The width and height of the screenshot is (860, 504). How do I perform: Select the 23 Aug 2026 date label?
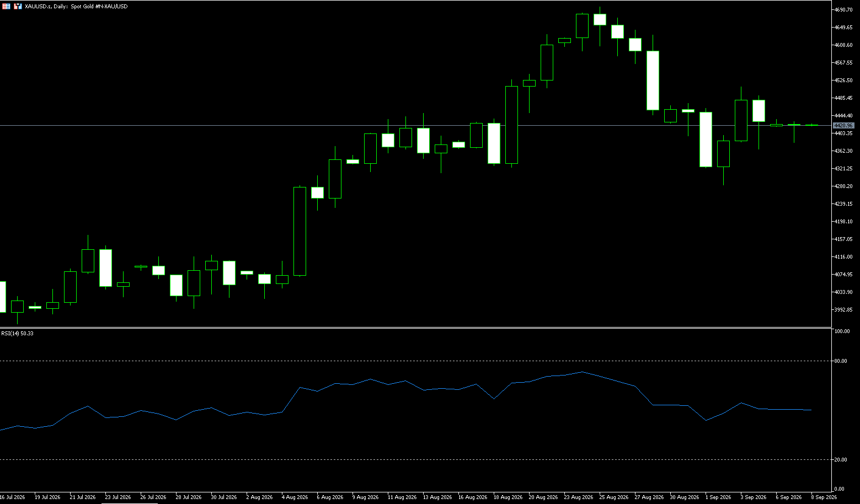pyautogui.click(x=579, y=497)
